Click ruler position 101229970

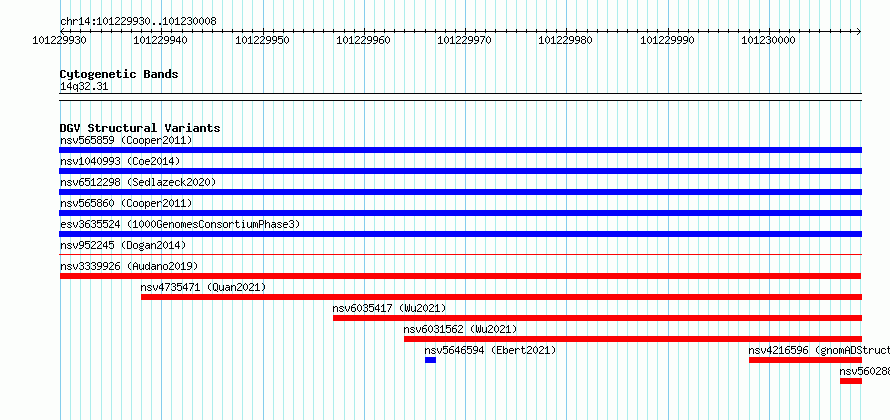click(x=464, y=40)
